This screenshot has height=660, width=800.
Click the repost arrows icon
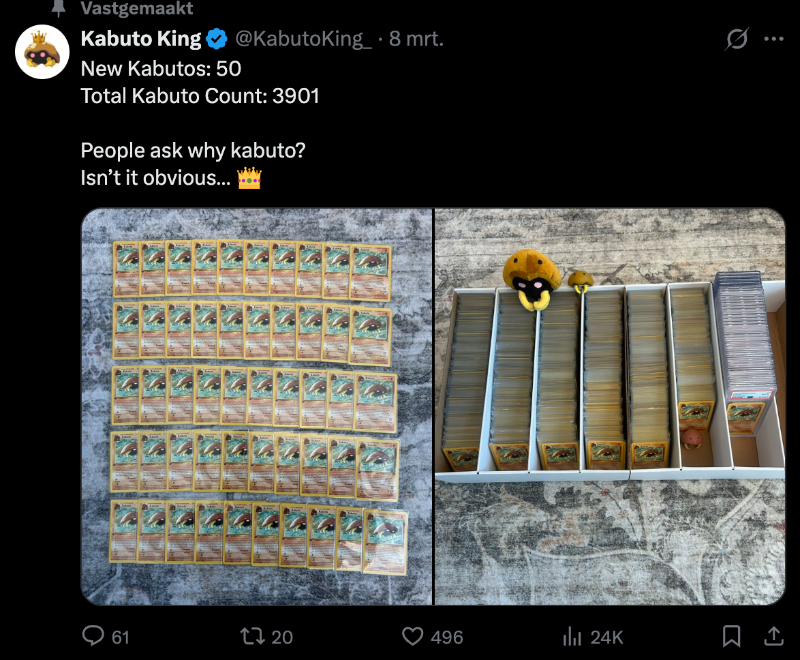pyautogui.click(x=252, y=636)
